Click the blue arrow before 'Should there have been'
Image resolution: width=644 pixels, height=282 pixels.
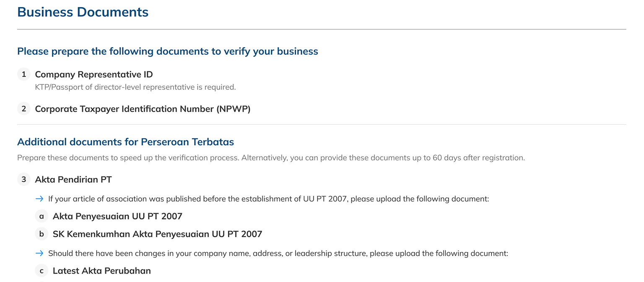[x=39, y=253]
